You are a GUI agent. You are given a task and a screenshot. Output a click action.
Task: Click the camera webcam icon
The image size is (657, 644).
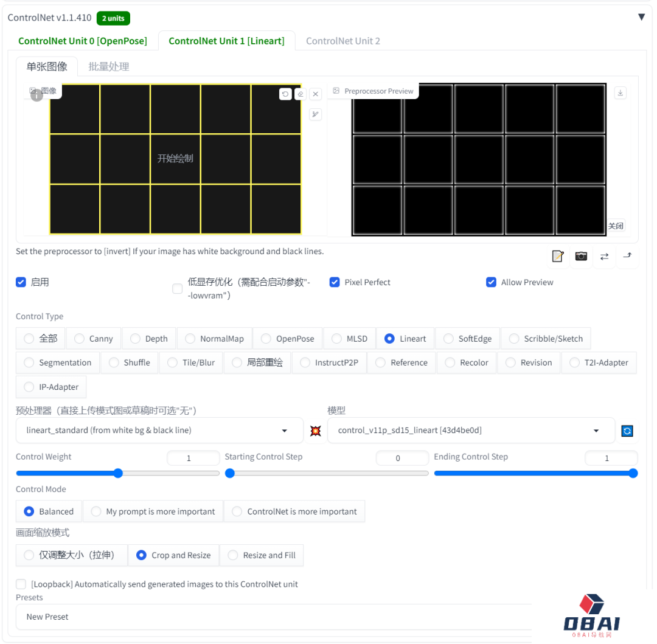[581, 256]
